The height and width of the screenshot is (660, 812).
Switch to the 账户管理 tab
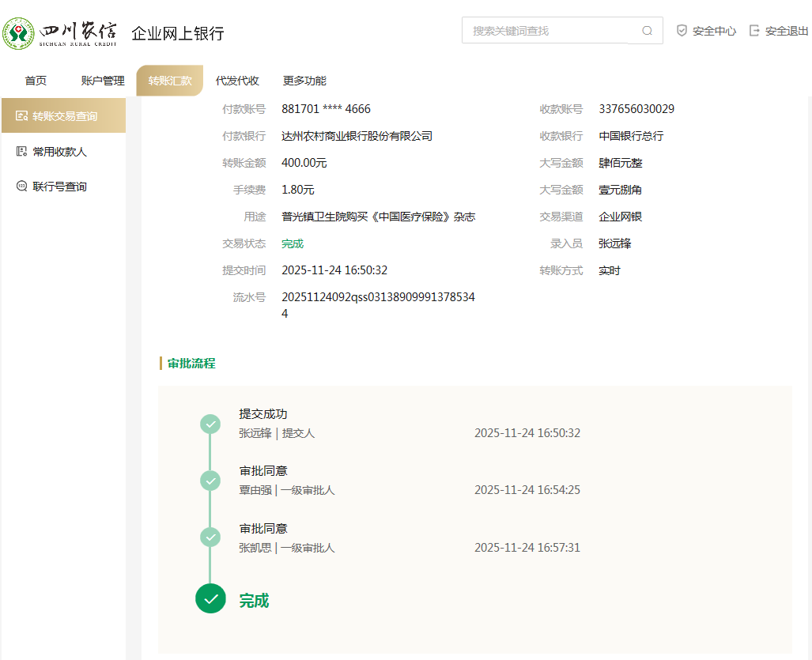point(103,81)
